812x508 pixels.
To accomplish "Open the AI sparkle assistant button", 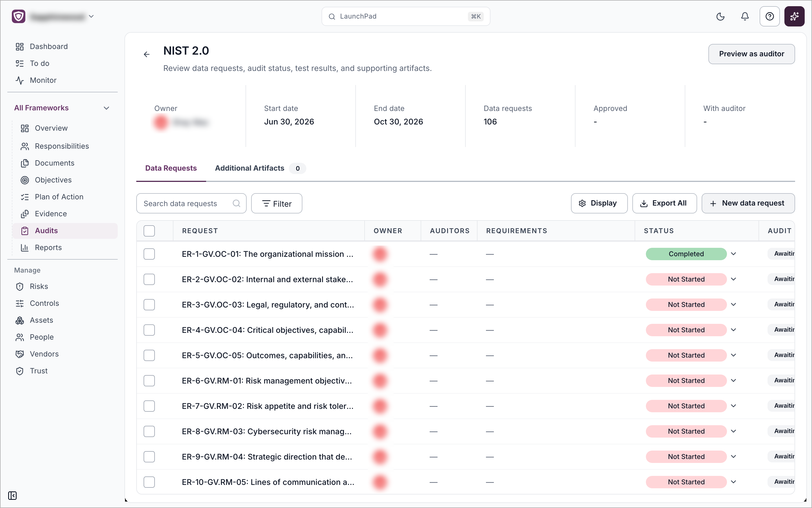I will pos(794,16).
